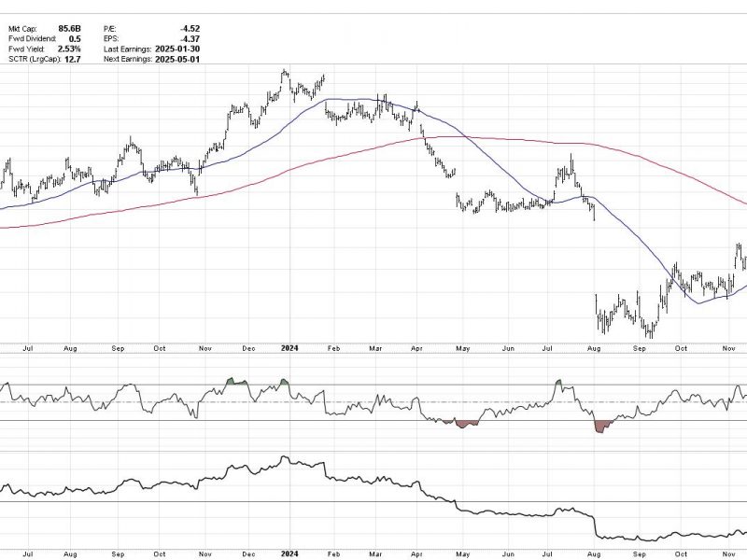
Task: Click the Dec label under the price chart
Action: [248, 348]
